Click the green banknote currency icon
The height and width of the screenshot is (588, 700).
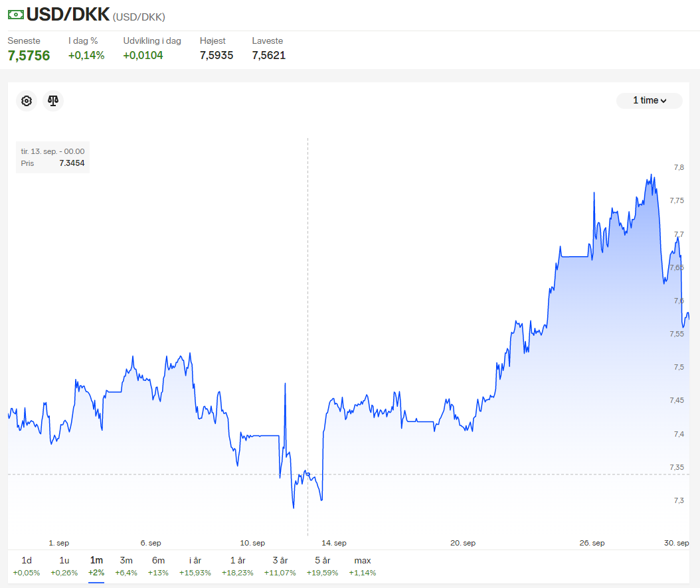tap(16, 15)
